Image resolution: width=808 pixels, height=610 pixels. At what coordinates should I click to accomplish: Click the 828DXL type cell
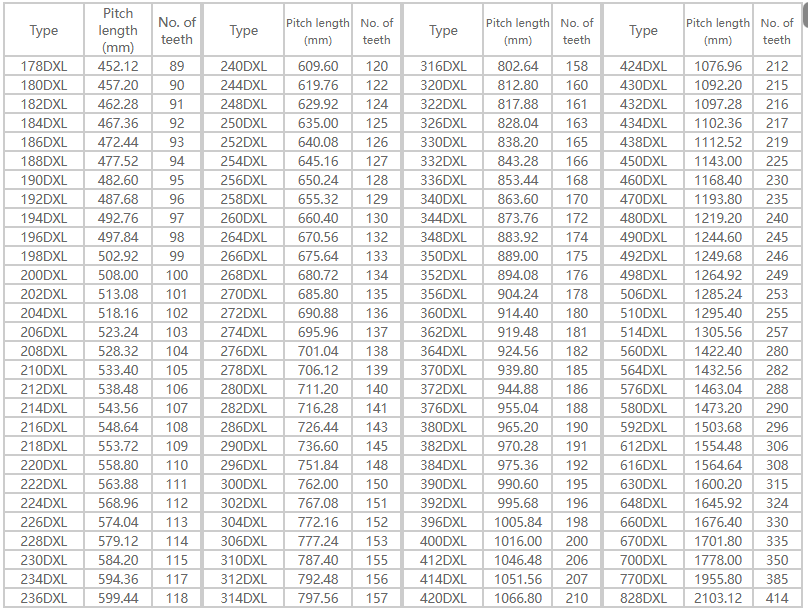pos(643,598)
